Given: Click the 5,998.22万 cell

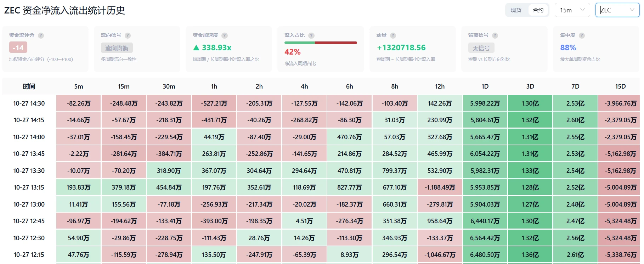Looking at the screenshot, I should pos(485,103).
